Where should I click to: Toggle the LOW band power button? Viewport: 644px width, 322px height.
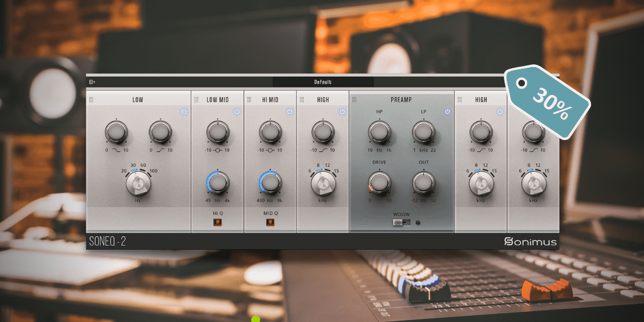click(184, 112)
